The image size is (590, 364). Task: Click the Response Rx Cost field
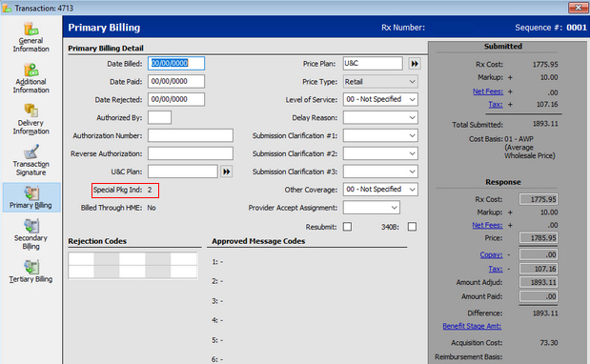coord(539,199)
